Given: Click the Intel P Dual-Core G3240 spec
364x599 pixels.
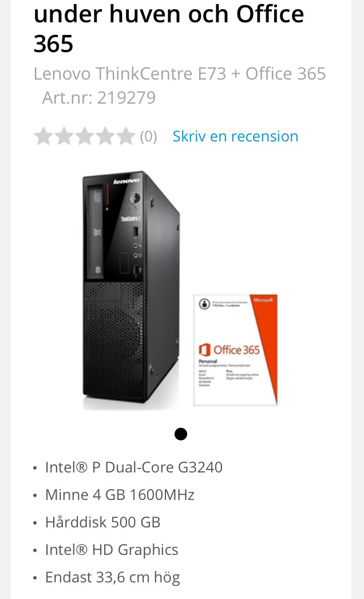Looking at the screenshot, I should 134,467.
